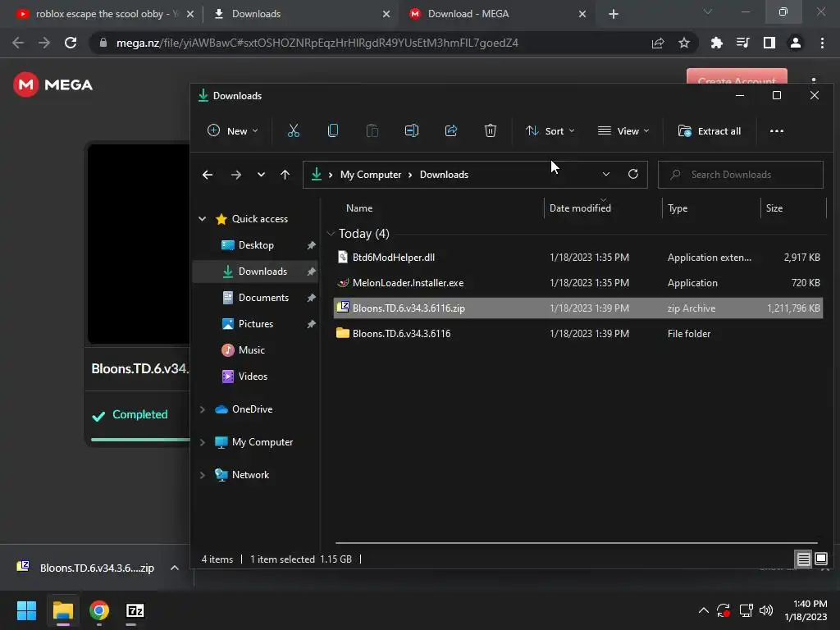Reload the MEGA page in Chrome
The width and height of the screenshot is (840, 630).
point(71,43)
